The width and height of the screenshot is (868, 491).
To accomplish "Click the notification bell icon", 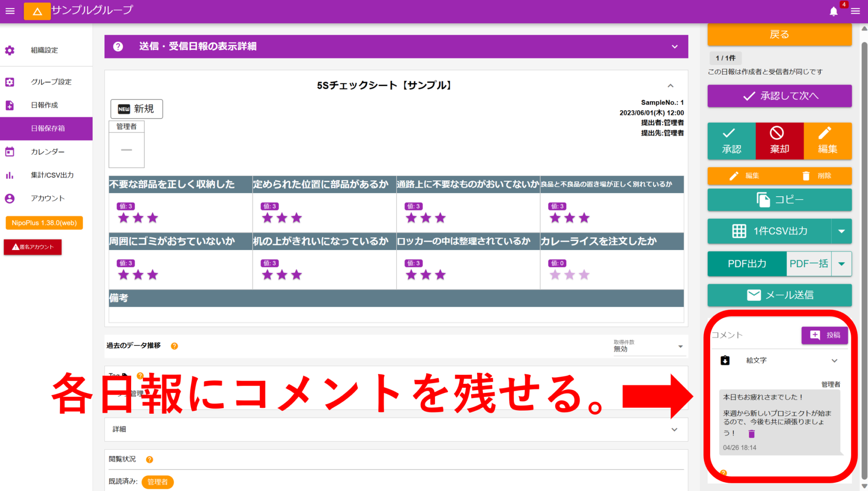I will pyautogui.click(x=834, y=11).
